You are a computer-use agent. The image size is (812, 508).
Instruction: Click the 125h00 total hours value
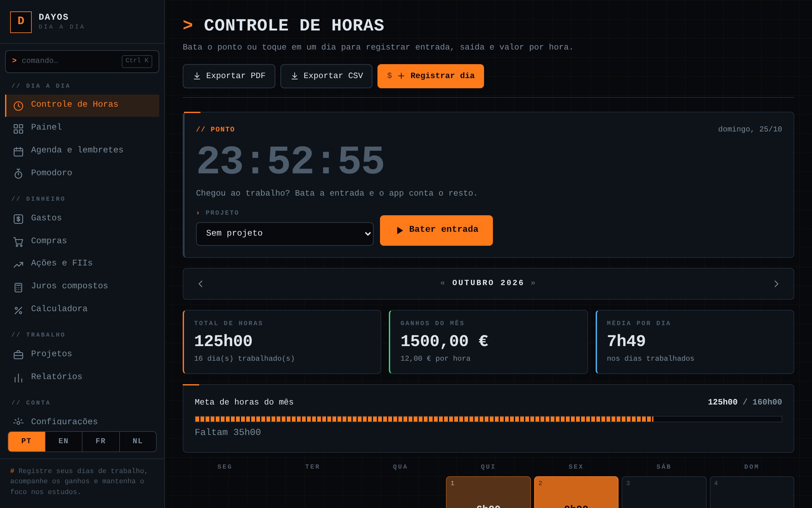click(x=223, y=341)
